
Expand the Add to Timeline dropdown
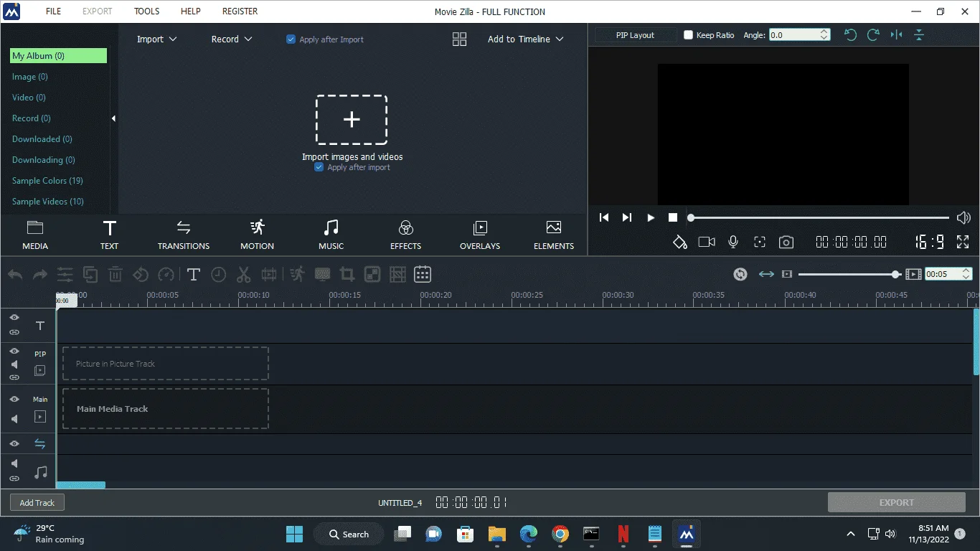pos(526,39)
